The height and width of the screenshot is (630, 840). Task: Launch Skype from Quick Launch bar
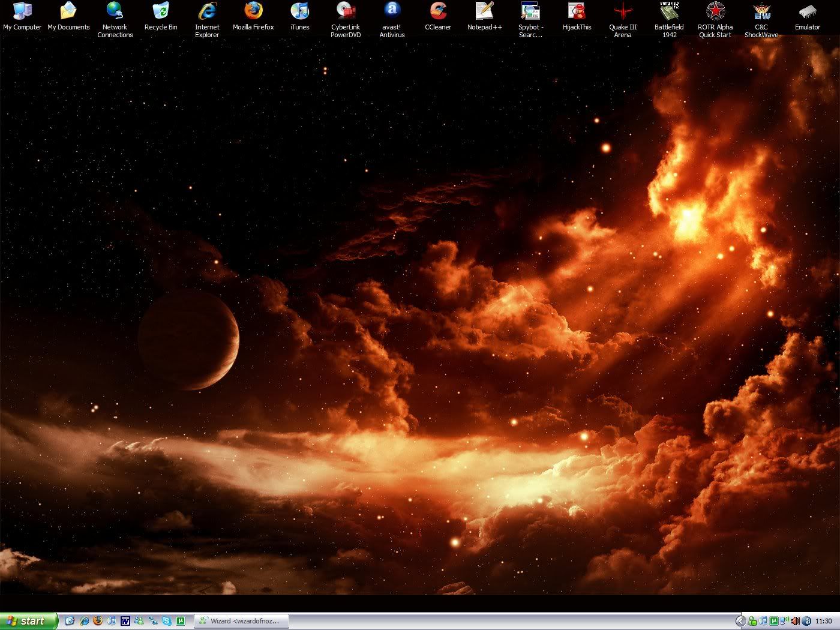click(x=167, y=621)
